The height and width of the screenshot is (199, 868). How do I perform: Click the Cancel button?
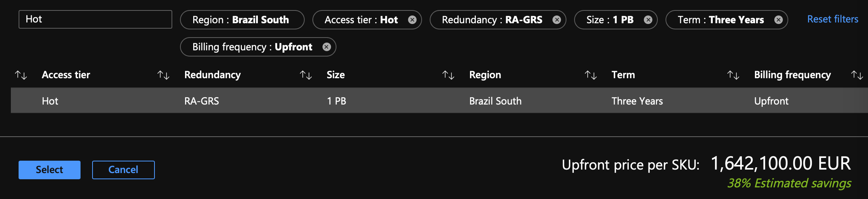tap(123, 170)
